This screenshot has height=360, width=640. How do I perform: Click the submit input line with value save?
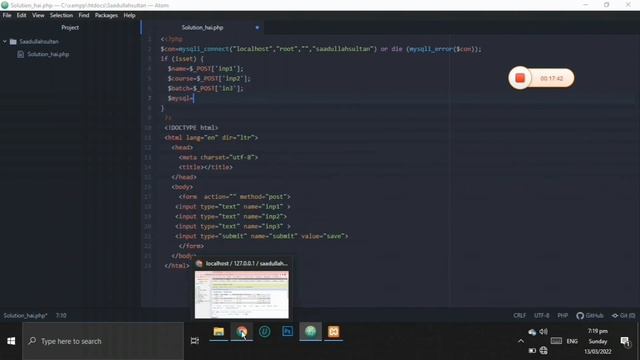(x=262, y=236)
